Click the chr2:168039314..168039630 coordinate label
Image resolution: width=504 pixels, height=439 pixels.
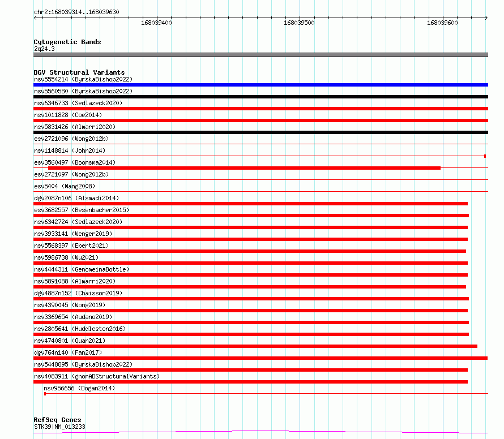point(76,12)
